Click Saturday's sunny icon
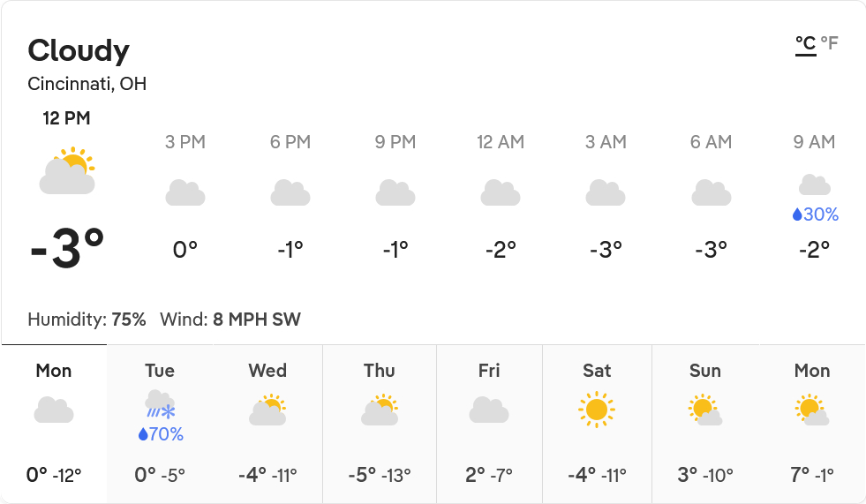The width and height of the screenshot is (866, 504). click(x=597, y=410)
